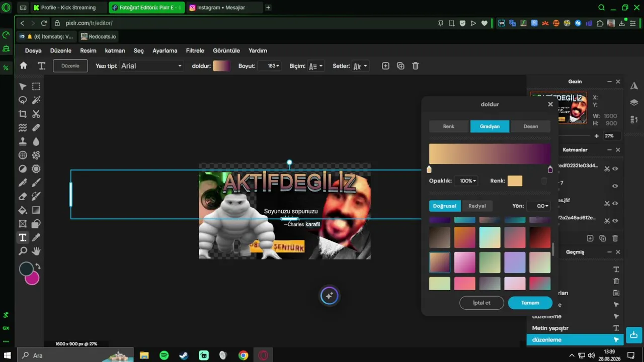Viewport: 644px width, 362px height.
Task: Add a new layer in Katmanlar panel
Action: (590, 238)
